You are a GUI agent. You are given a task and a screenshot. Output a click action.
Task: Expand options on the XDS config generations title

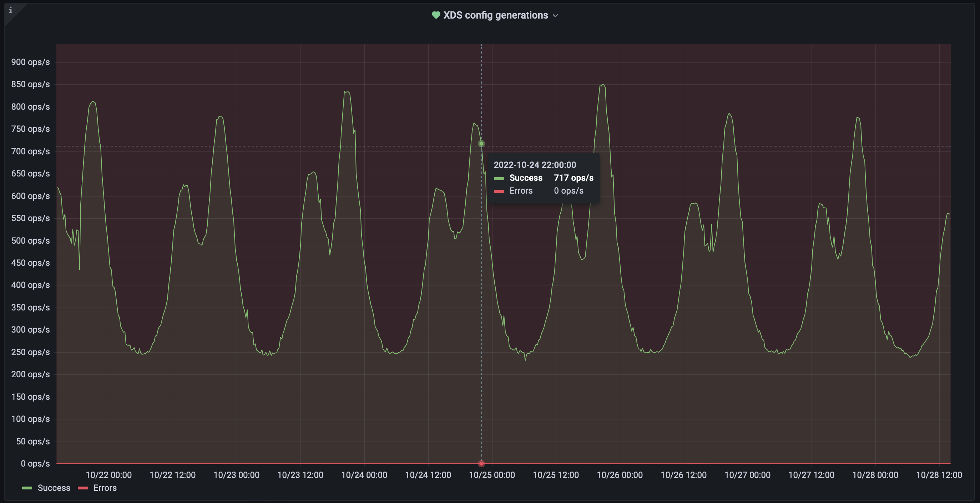(496, 15)
